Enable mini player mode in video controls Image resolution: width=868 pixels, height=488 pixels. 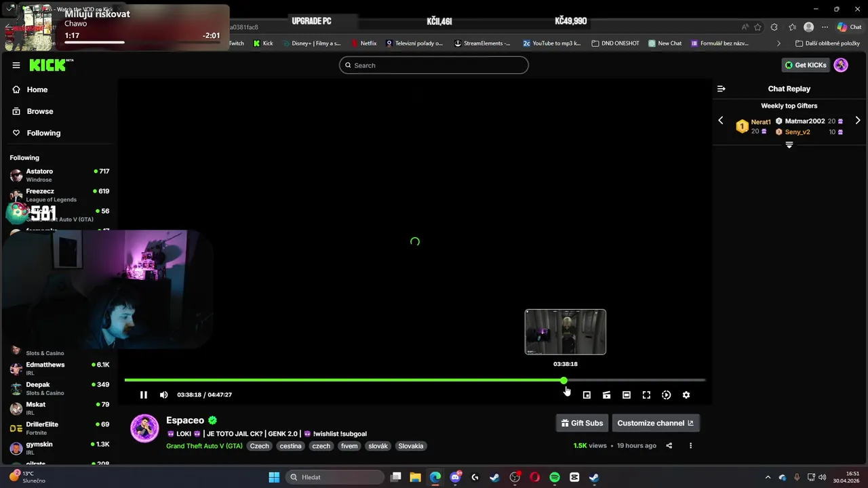[587, 395]
